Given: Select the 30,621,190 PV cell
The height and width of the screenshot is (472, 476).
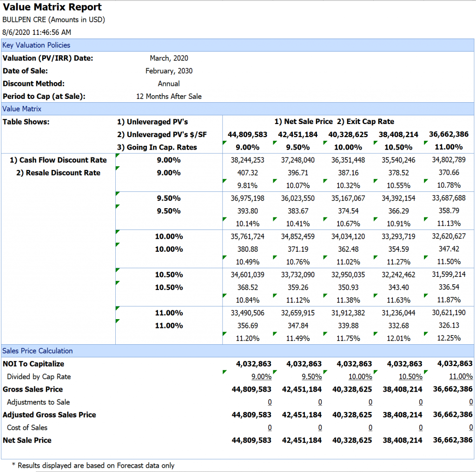Looking at the screenshot, I should tap(449, 313).
